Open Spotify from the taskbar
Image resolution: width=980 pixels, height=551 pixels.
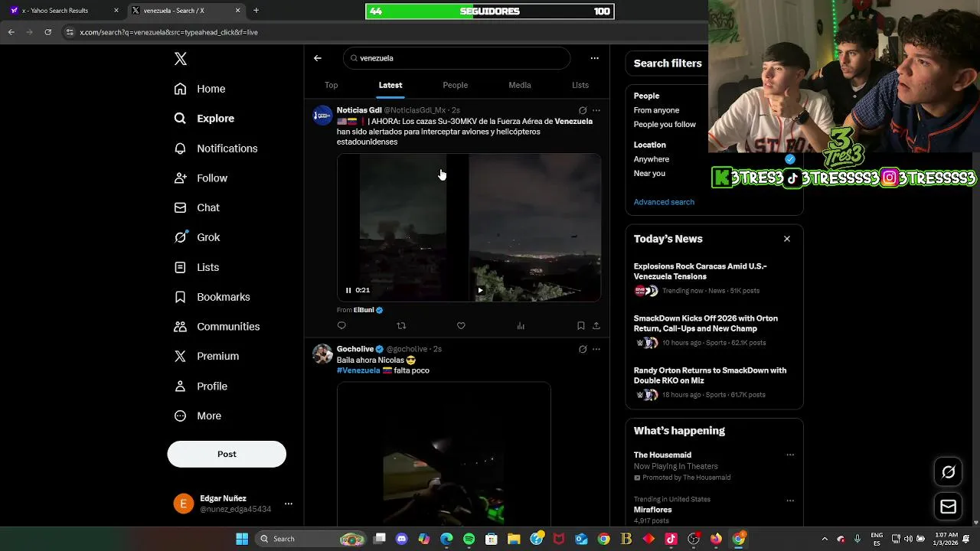click(469, 539)
